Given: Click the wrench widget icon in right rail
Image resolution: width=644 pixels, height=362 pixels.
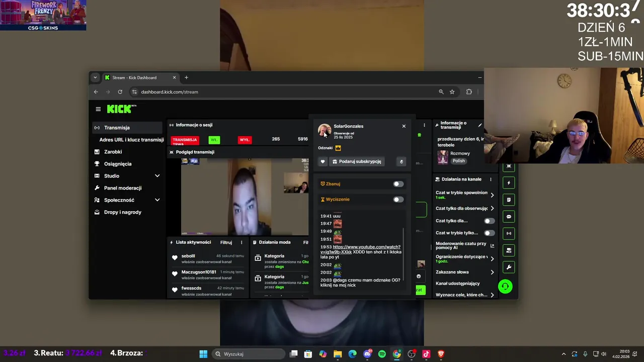Looking at the screenshot, I should click(509, 267).
